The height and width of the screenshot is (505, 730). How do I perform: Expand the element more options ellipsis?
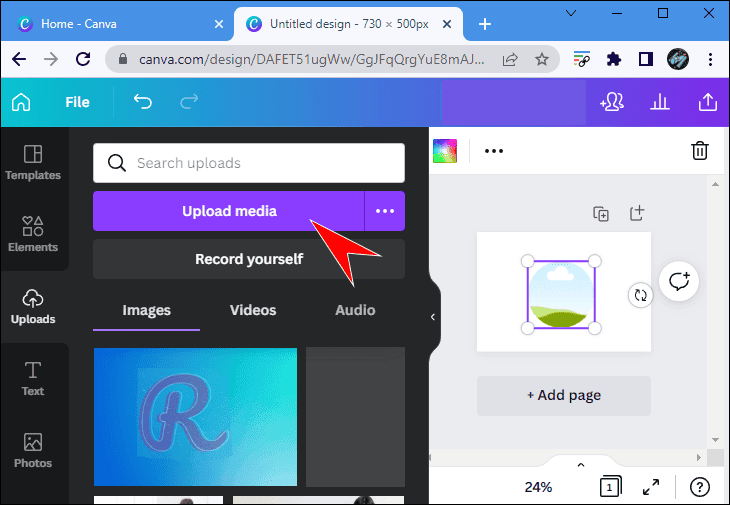pyautogui.click(x=494, y=151)
